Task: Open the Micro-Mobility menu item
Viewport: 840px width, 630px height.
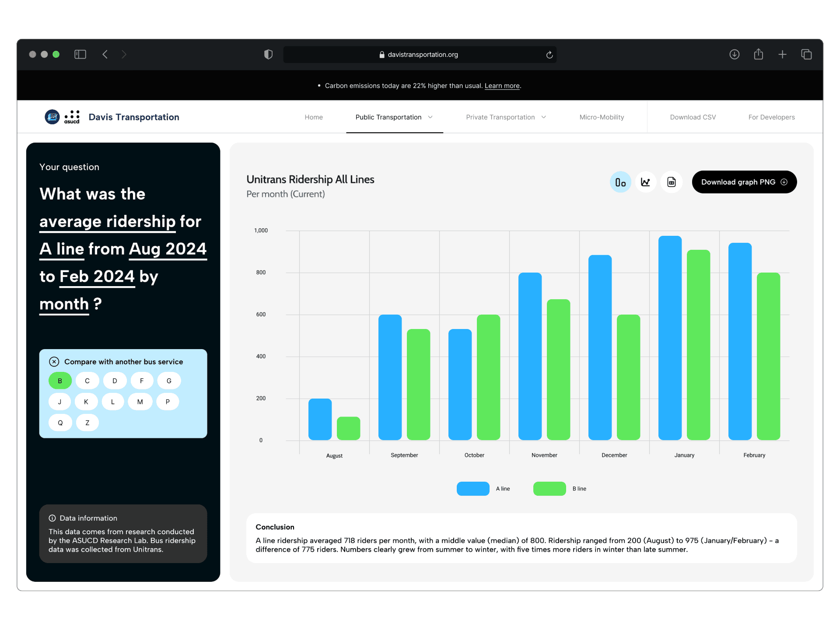Action: (x=602, y=117)
